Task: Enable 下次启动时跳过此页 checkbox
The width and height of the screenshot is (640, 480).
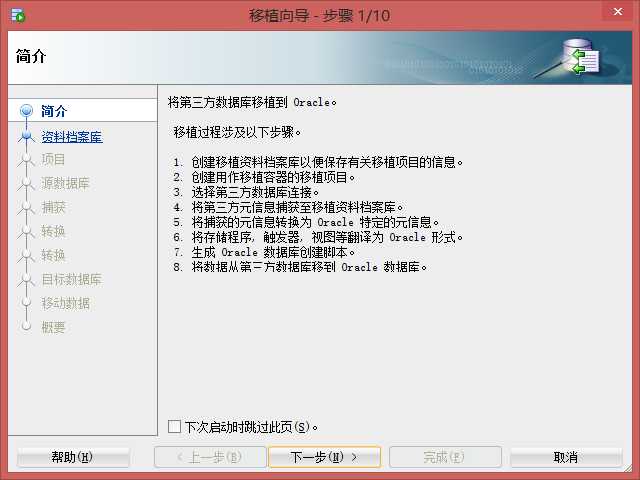Action: (174, 427)
